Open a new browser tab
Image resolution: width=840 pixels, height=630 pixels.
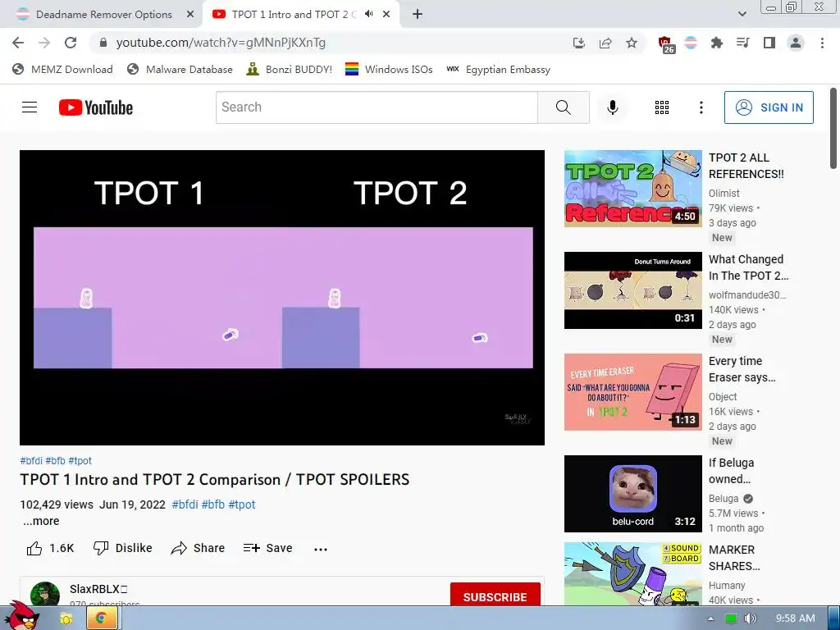coord(418,15)
